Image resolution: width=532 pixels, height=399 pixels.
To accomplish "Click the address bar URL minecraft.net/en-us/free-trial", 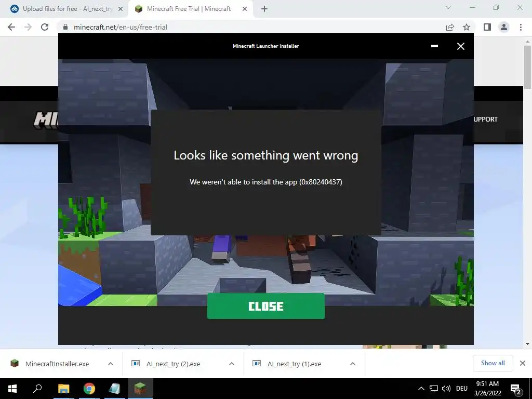I will coord(121,27).
